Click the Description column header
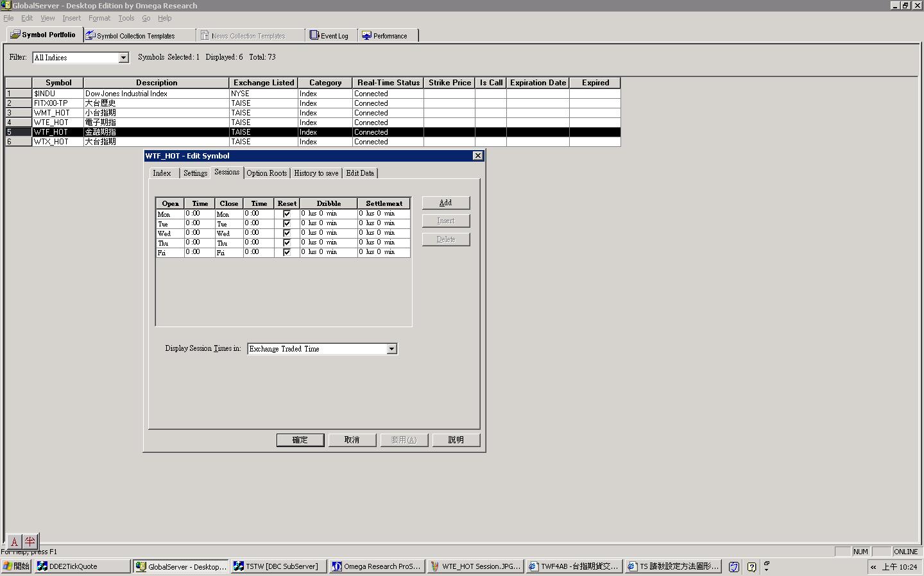 (157, 83)
